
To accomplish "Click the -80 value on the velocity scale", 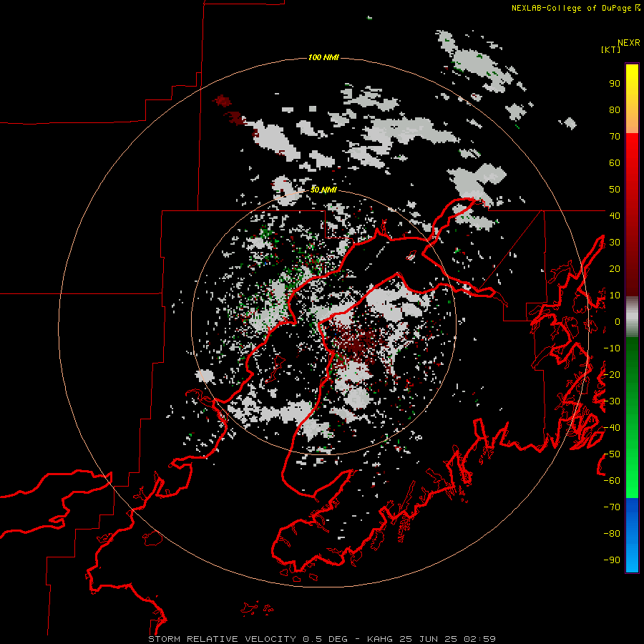I will pos(612,534).
